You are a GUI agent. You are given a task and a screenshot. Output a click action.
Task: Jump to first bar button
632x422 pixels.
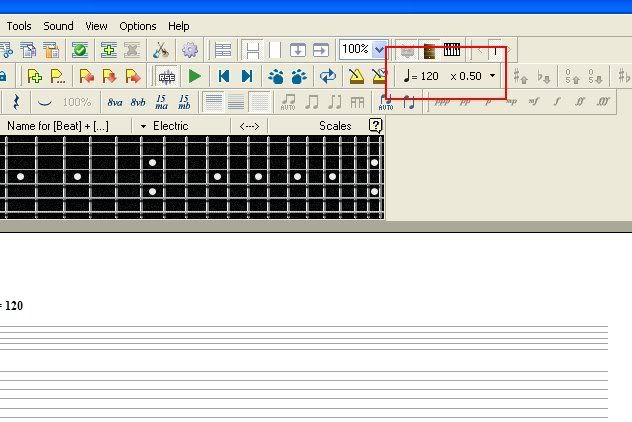[224, 76]
